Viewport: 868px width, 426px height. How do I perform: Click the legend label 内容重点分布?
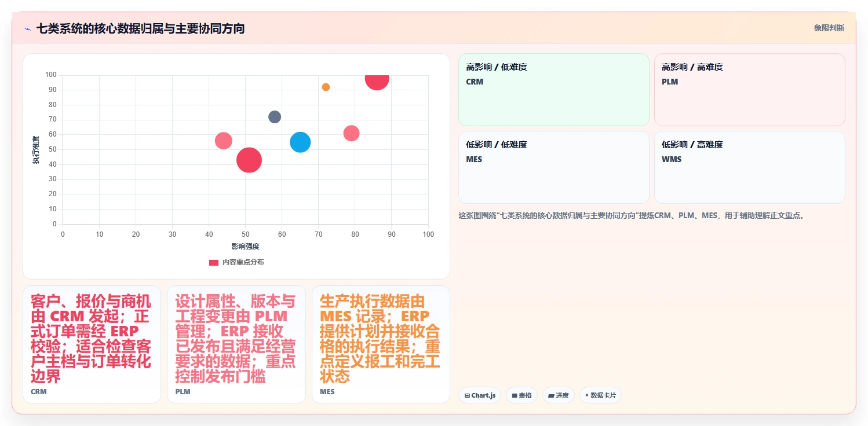pyautogui.click(x=243, y=262)
